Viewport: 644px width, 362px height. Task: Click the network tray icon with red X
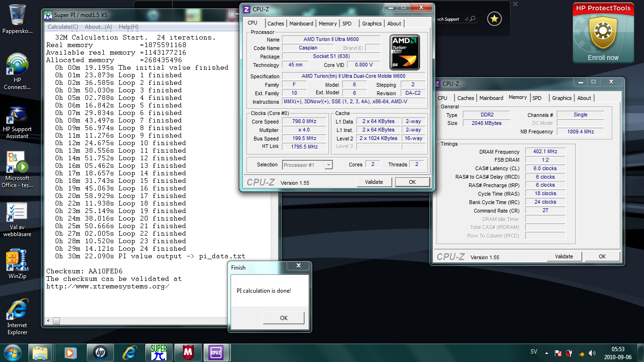click(x=558, y=353)
